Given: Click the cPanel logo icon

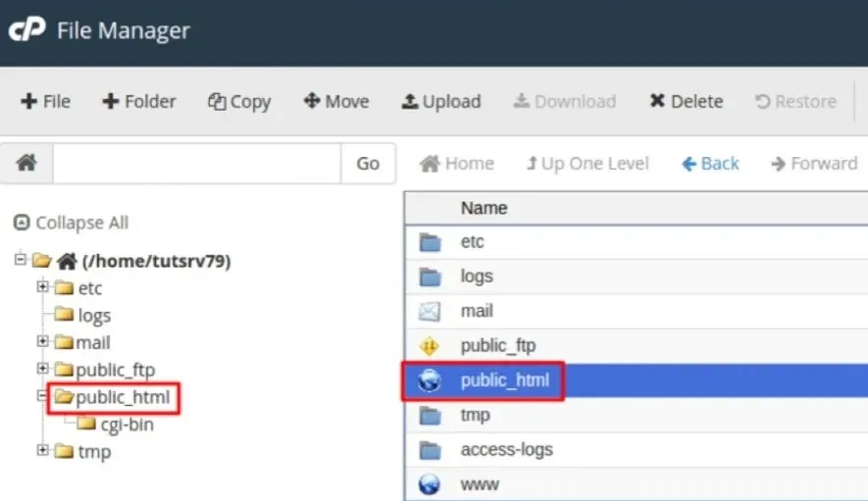Looking at the screenshot, I should (26, 30).
